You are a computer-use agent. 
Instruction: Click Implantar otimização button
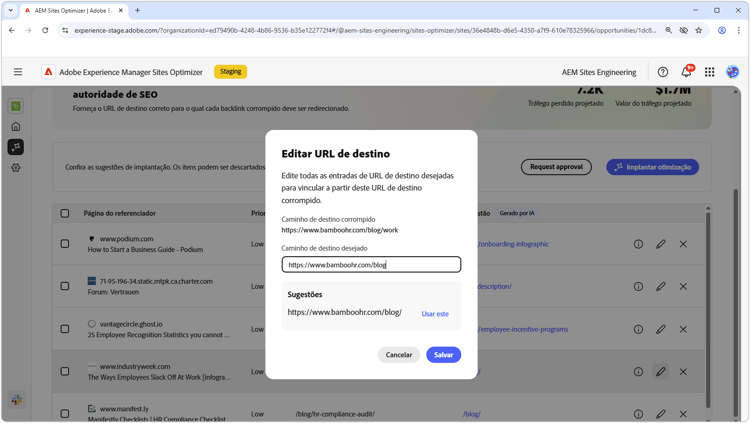(652, 167)
